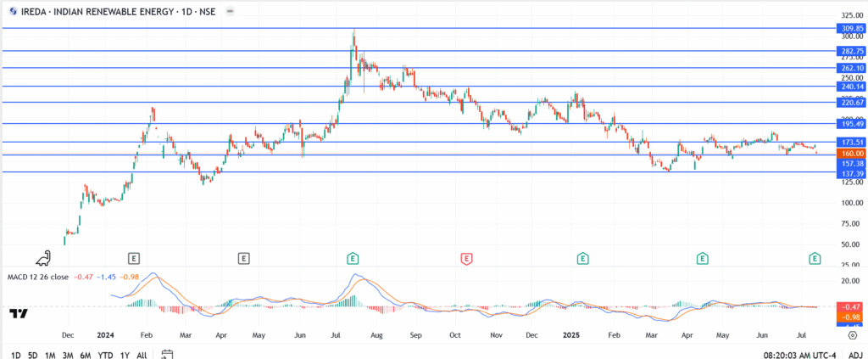This screenshot has width=868, height=359.
Task: Select the 6M time range
Action: pos(86,355)
